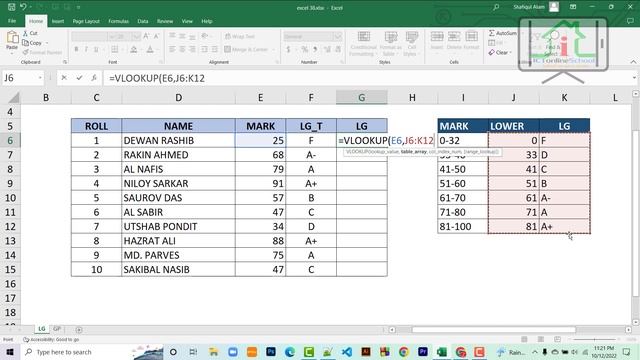Switch to the Review tab
Image resolution: width=640 pixels, height=360 pixels.
tap(165, 21)
